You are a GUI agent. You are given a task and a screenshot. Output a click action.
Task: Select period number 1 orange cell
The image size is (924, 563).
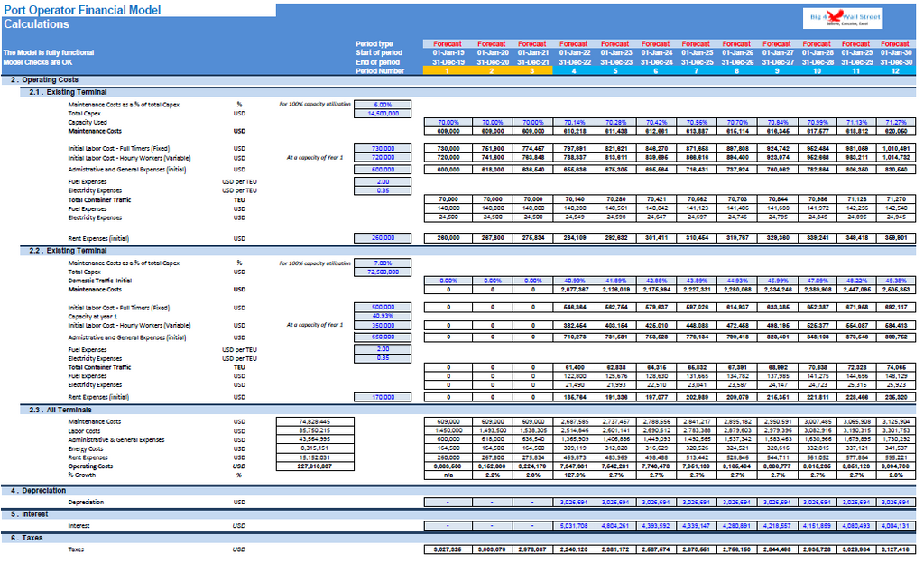[448, 70]
